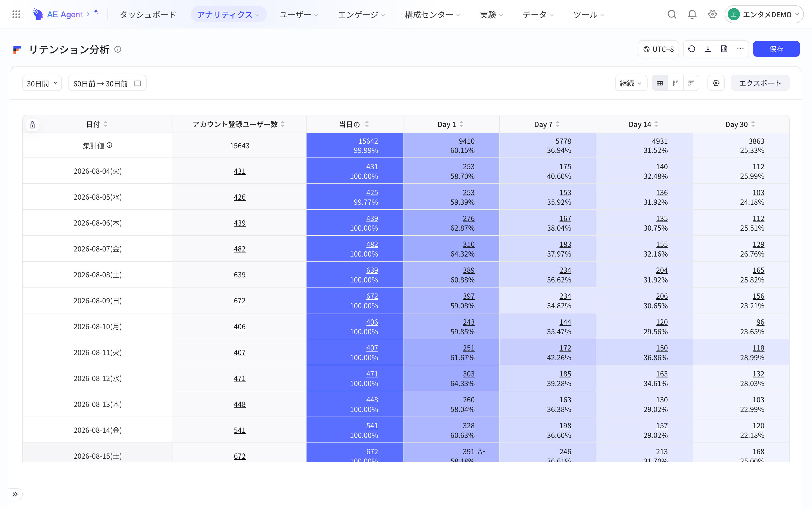The height and width of the screenshot is (508, 812).
Task: Click the エクスポート button
Action: pyautogui.click(x=760, y=83)
